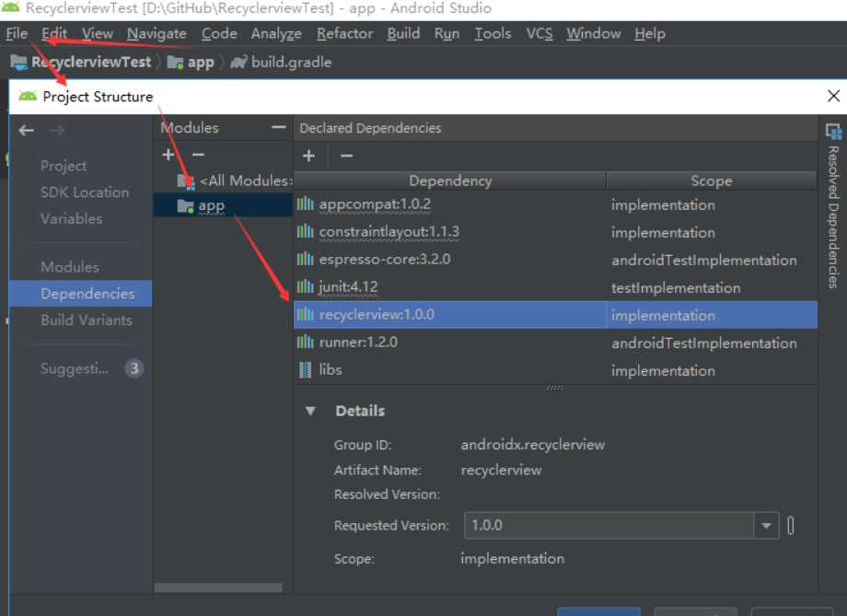Select the app module
This screenshot has height=616, width=847.
point(223,206)
